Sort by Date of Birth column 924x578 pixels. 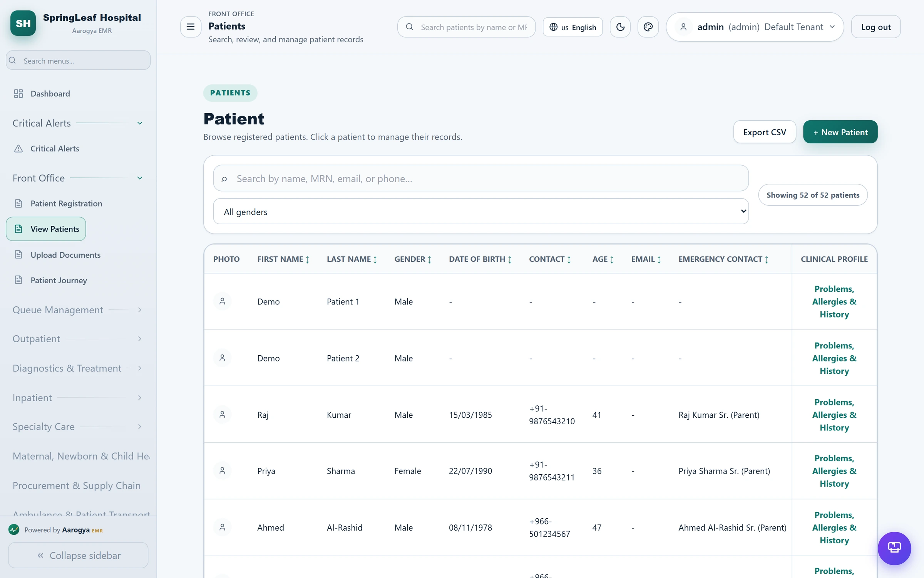click(x=480, y=259)
